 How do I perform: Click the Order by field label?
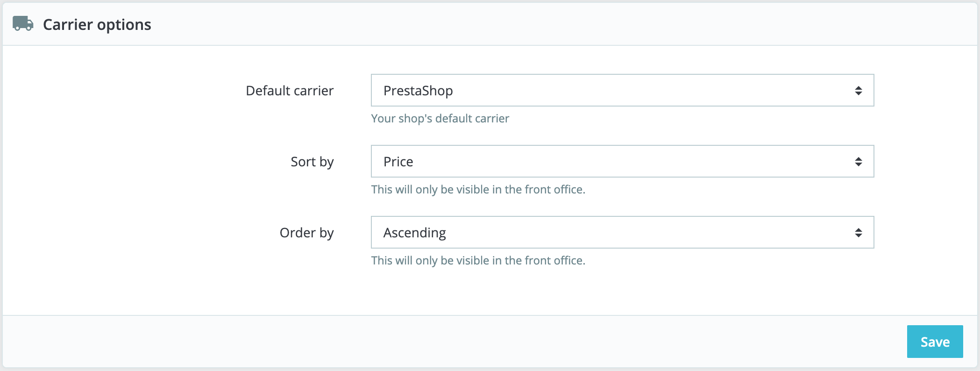click(x=306, y=233)
